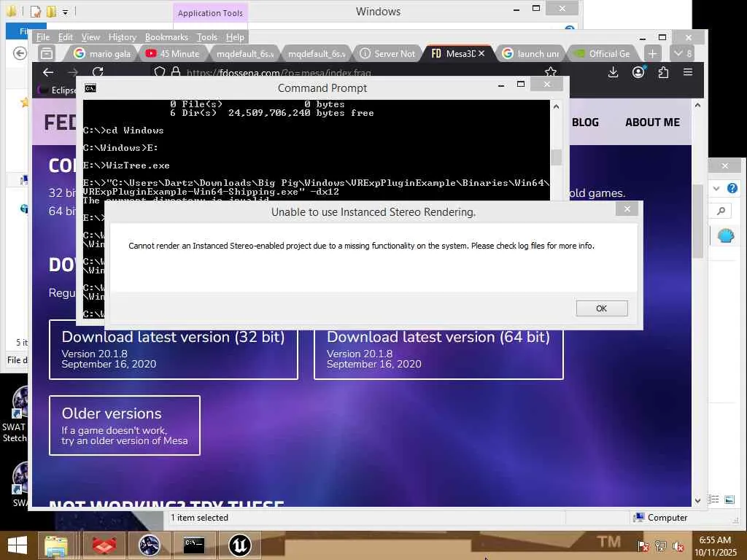Open the Firefox account icon

638,72
